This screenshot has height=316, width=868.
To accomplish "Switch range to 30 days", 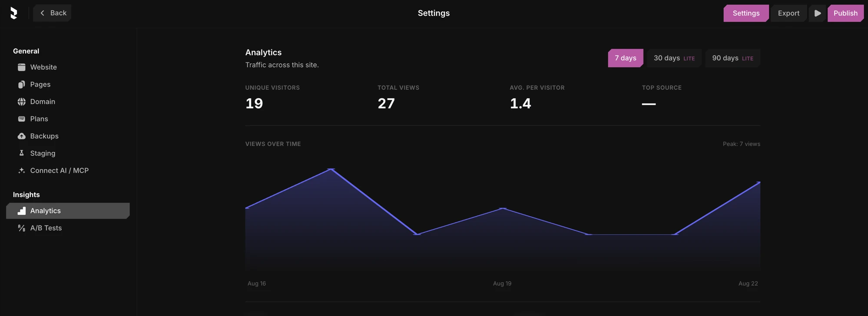I will [x=674, y=58].
